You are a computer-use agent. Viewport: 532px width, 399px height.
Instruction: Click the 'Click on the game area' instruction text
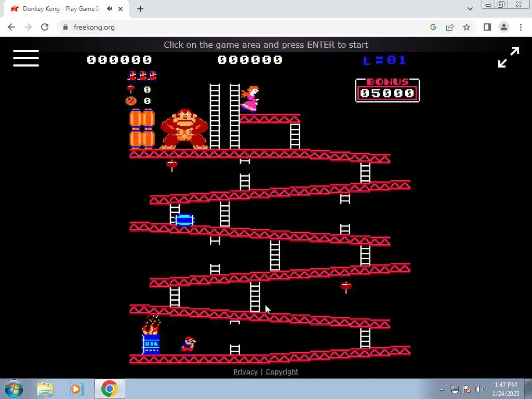pyautogui.click(x=266, y=45)
